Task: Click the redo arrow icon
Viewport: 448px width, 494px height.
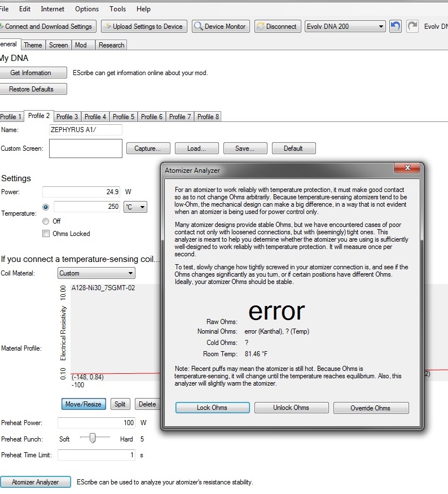Action: (412, 27)
